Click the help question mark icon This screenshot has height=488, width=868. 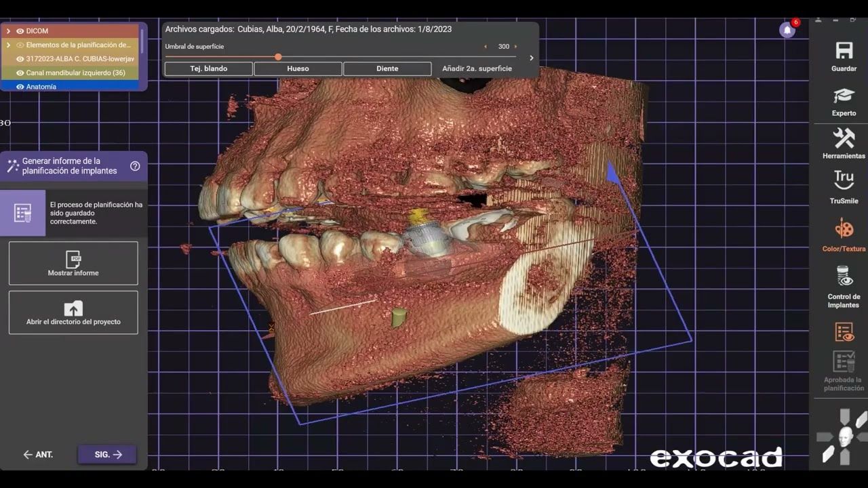[x=135, y=166]
